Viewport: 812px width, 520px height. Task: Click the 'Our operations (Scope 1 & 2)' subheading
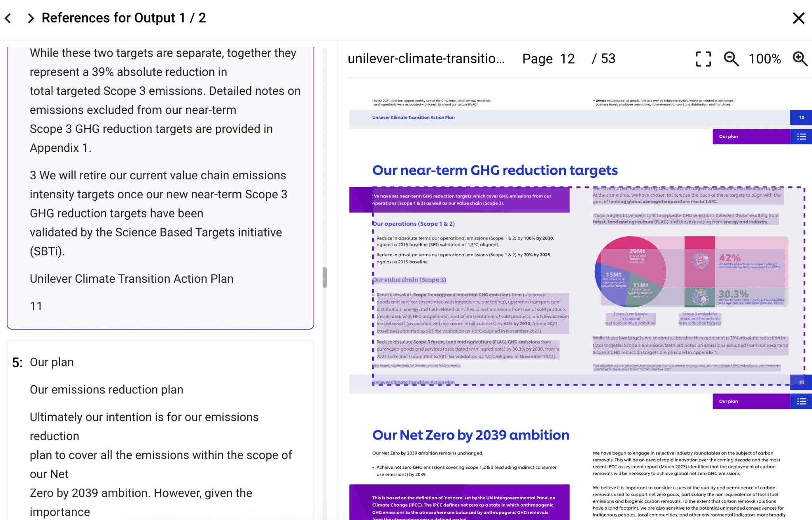(x=414, y=224)
